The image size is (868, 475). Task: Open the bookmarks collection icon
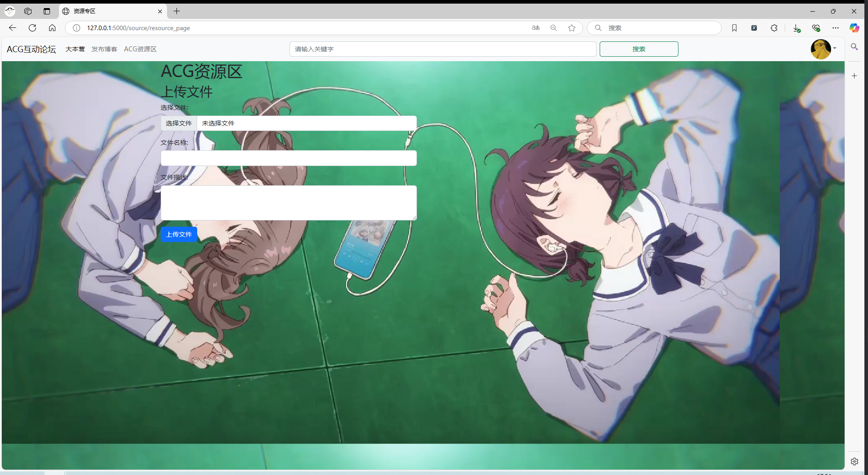coord(734,28)
